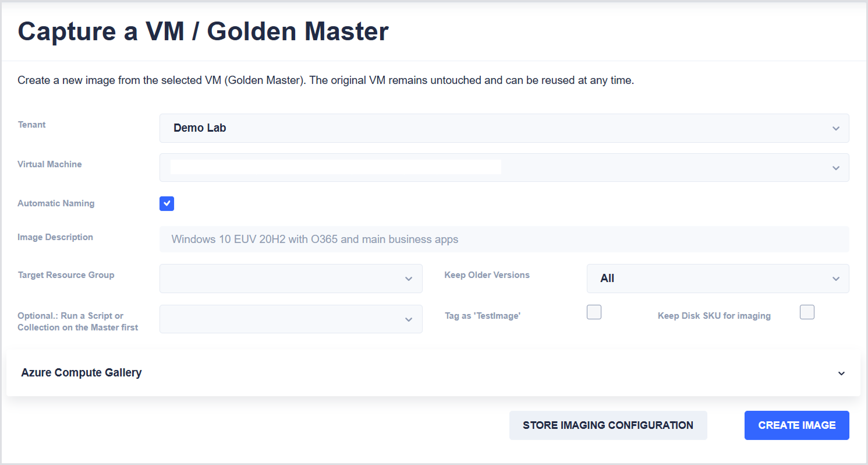Click the Keep Older Versions chevron icon
Viewport: 868px width, 465px height.
(x=836, y=279)
